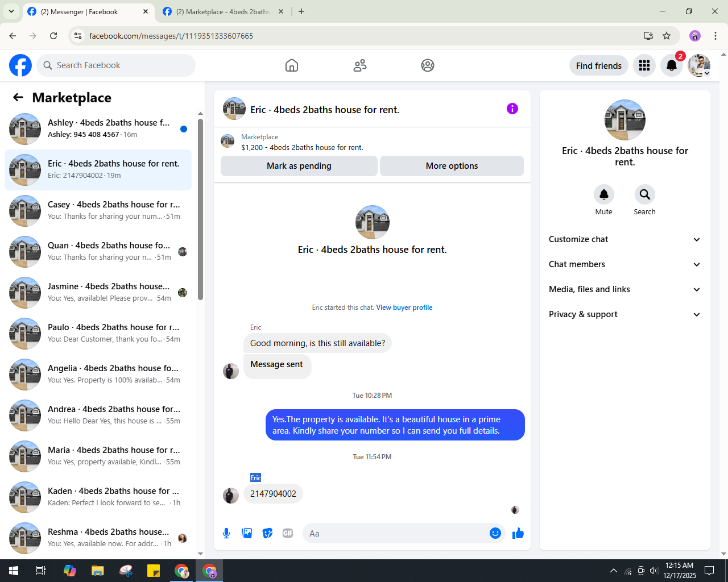Open account profile picture menu

(699, 65)
